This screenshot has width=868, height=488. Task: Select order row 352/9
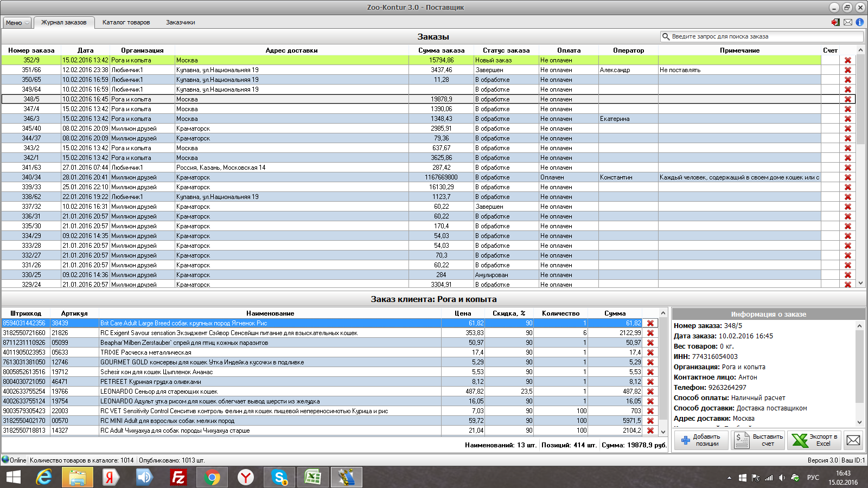(429, 60)
